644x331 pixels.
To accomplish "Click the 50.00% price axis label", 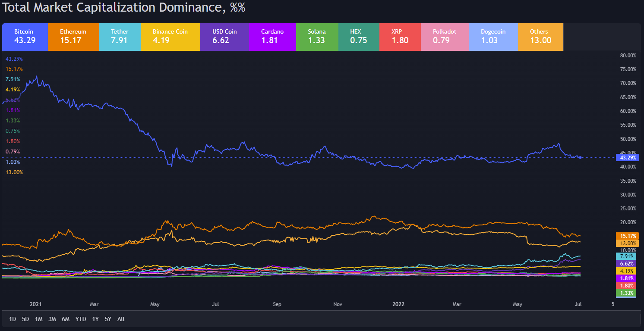I will [628, 139].
